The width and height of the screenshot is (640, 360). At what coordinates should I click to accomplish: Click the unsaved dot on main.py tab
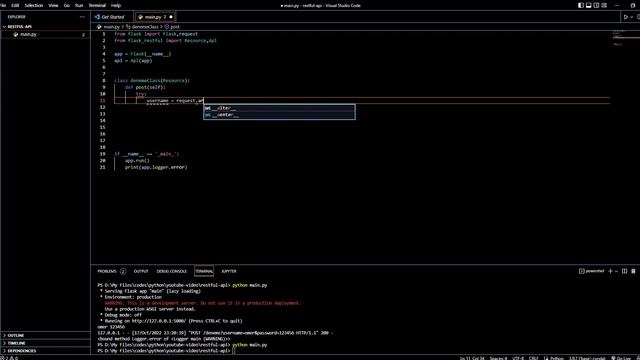(x=171, y=17)
